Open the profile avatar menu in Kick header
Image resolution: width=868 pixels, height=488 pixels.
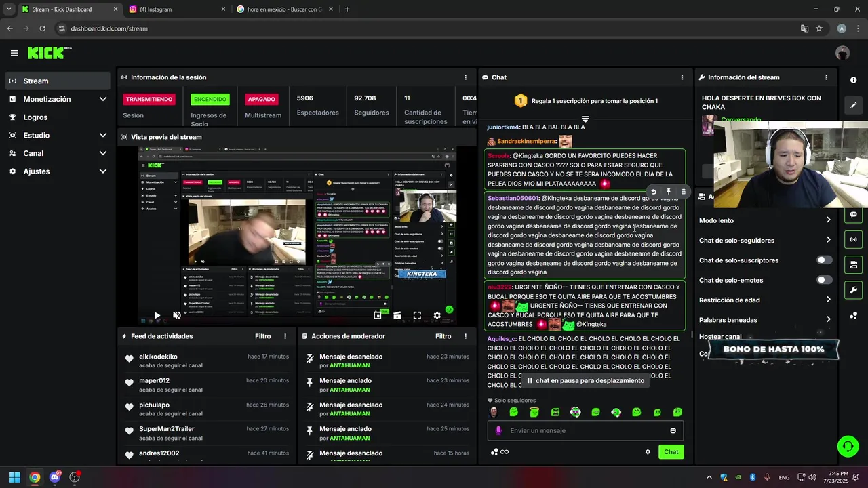[x=842, y=53]
